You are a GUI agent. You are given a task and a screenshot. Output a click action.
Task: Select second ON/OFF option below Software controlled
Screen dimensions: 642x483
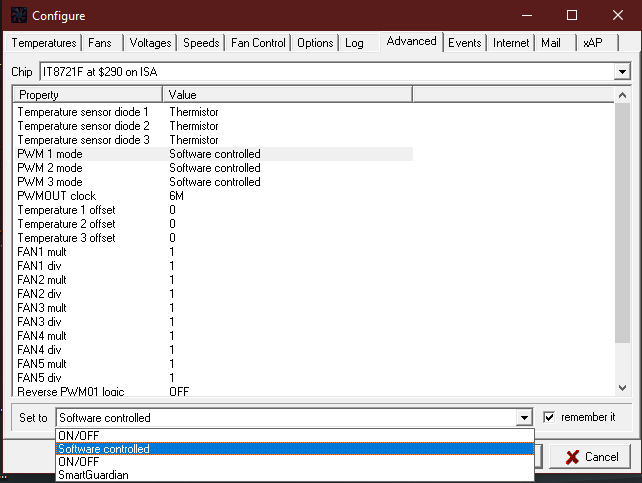tap(295, 462)
